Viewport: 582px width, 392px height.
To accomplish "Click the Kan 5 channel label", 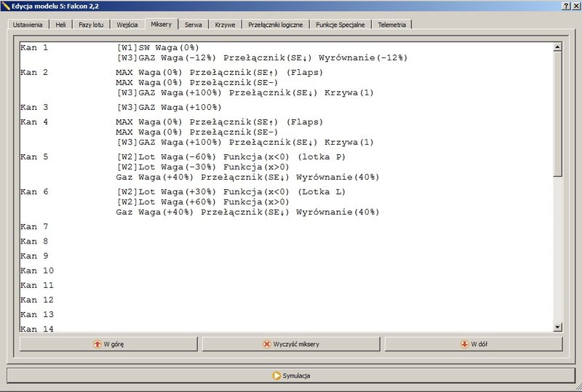I will (x=34, y=157).
